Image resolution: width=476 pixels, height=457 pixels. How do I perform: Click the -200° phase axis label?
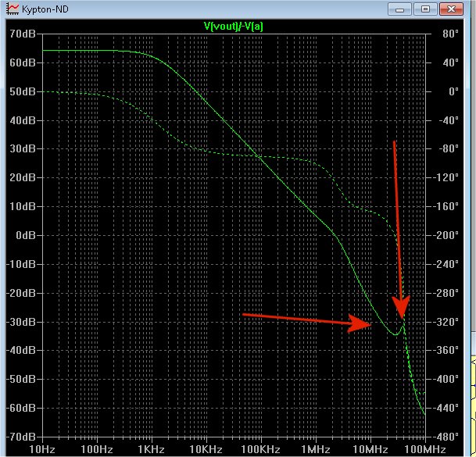pos(446,235)
